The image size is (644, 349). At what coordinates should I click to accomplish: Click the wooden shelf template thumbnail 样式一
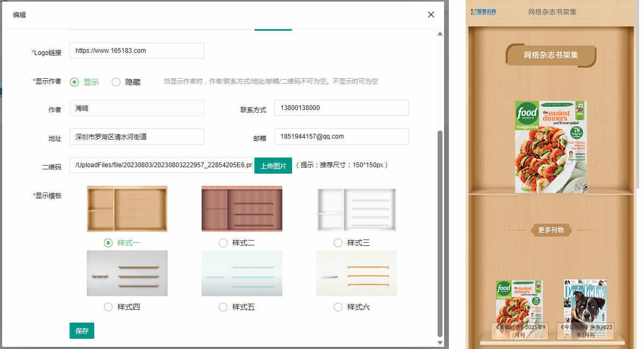pos(127,209)
